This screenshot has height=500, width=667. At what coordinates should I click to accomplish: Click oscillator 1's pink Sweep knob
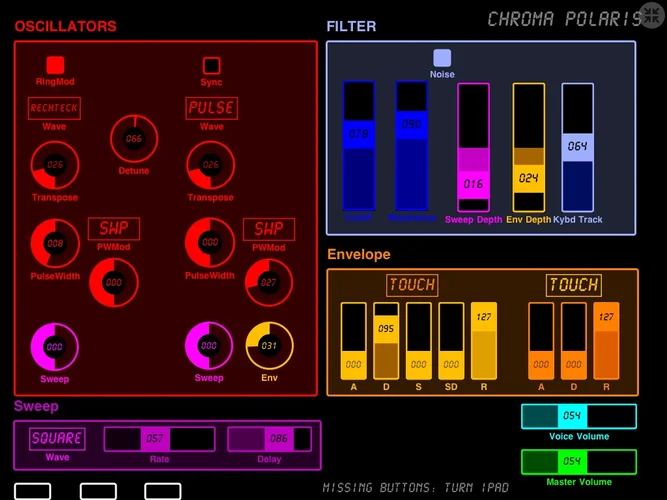pos(54,347)
